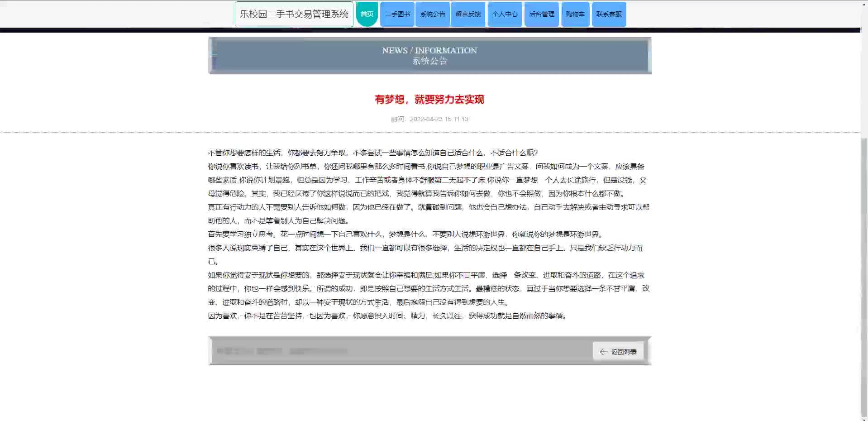The image size is (868, 421).
Task: Click the paragraph beginning 首先要学习独立思考
Action: pyautogui.click(x=406, y=234)
